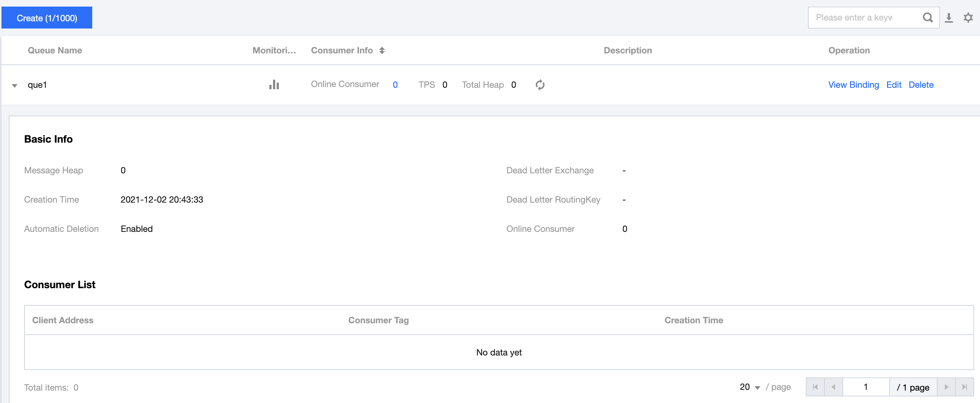Go to previous page arrow

[834, 387]
